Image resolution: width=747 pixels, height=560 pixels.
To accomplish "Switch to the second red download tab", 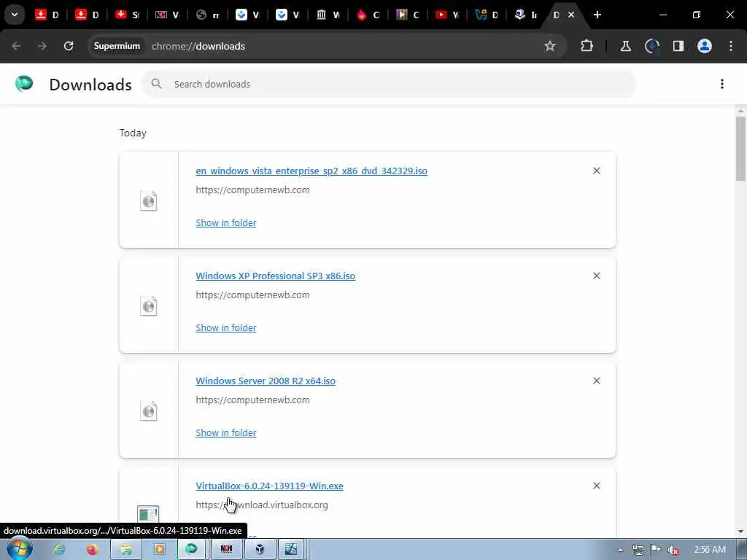I will click(87, 15).
